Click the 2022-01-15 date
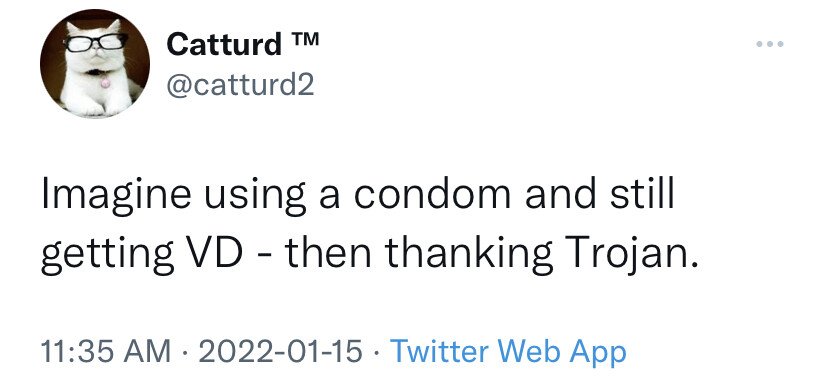 (x=280, y=351)
